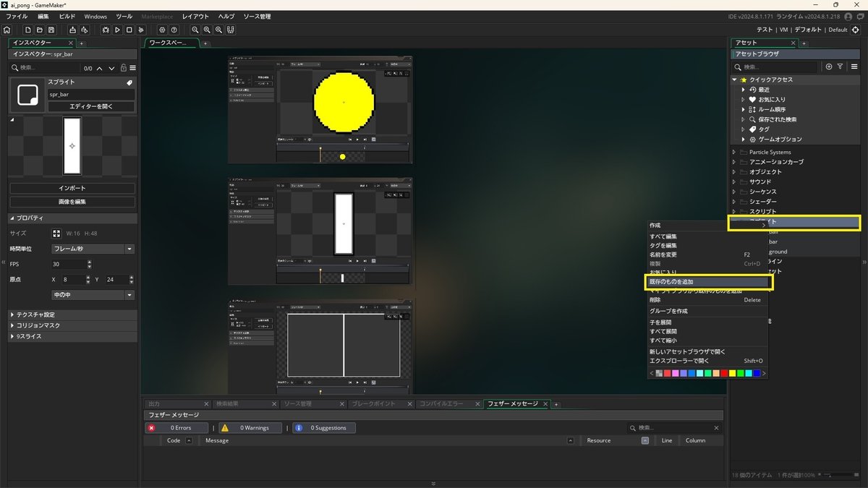
Task: Zoom in using the magnifier plus icon
Action: (x=219, y=30)
